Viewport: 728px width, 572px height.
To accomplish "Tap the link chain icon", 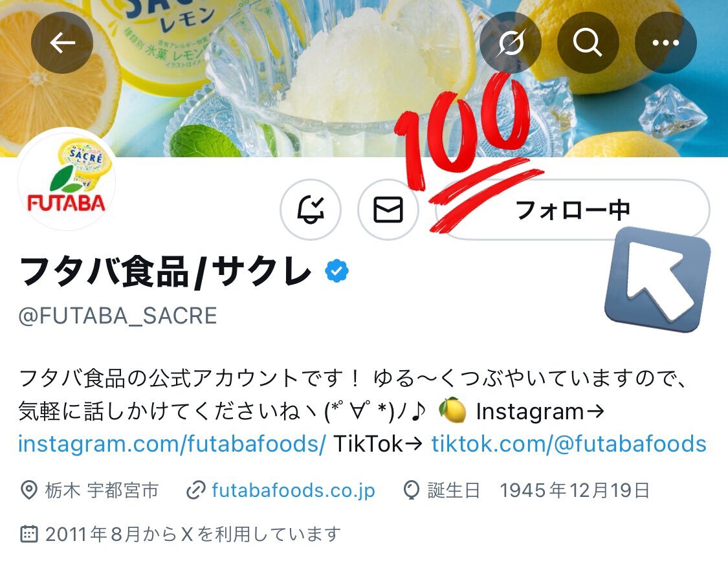I will click(195, 490).
